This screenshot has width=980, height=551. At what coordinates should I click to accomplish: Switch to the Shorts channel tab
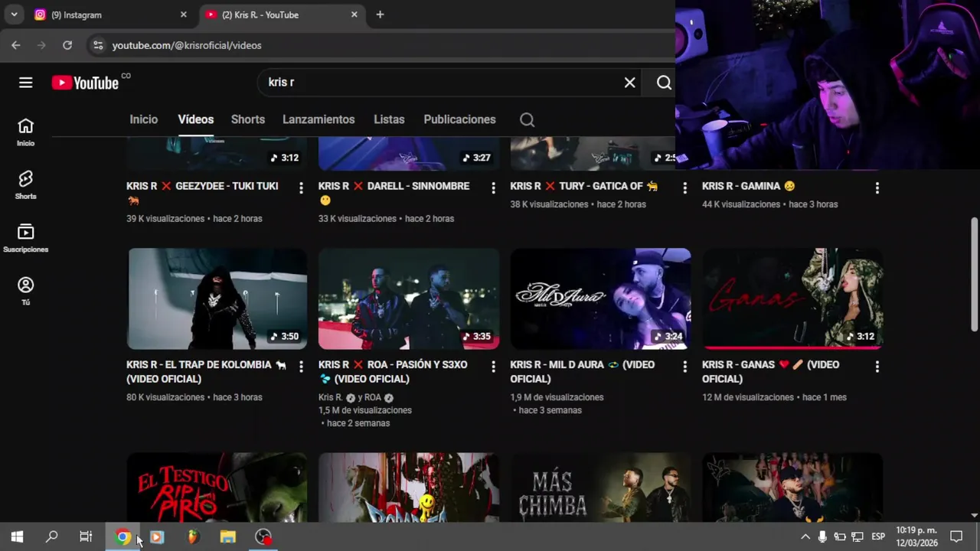point(248,119)
